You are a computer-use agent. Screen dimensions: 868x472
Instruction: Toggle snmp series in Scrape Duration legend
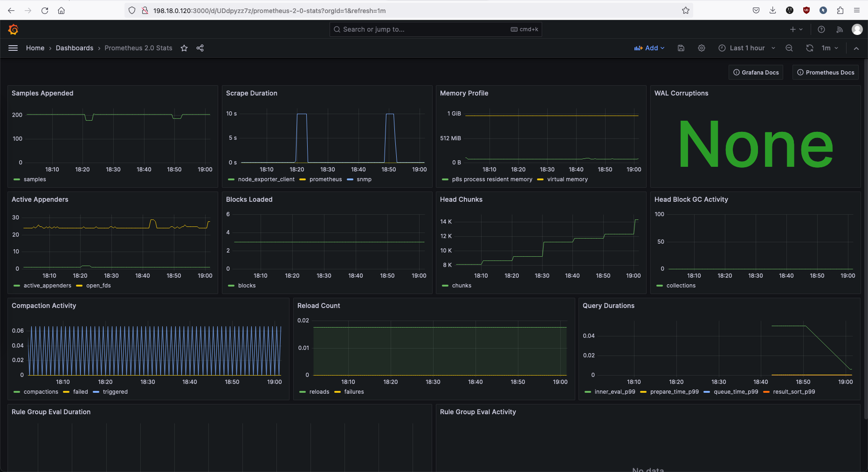tap(364, 179)
